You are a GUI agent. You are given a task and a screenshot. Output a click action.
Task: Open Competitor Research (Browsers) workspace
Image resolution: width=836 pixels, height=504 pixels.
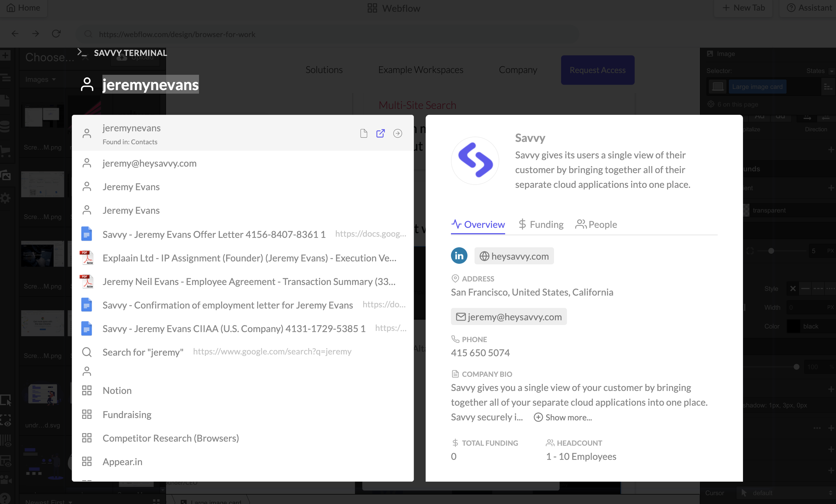[243, 438]
